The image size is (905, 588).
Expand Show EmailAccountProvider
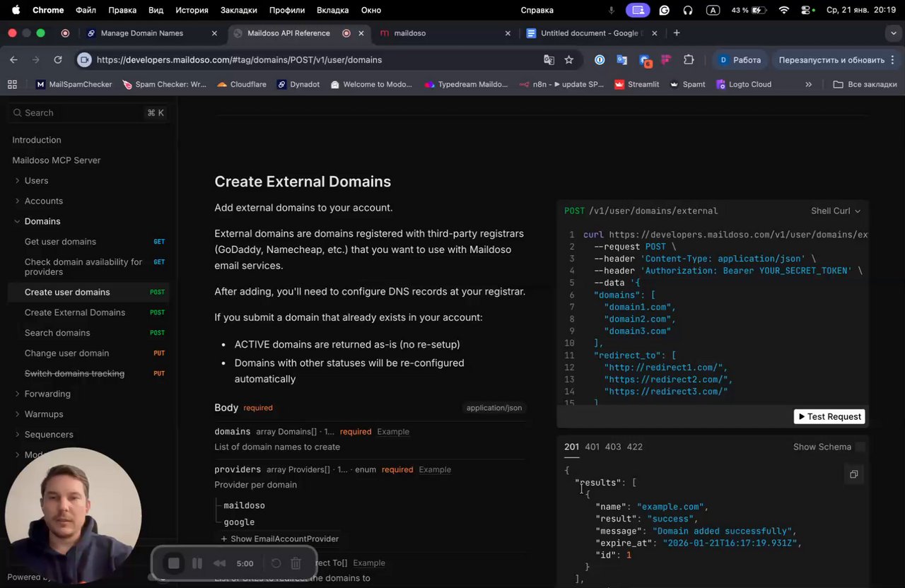[x=279, y=539]
